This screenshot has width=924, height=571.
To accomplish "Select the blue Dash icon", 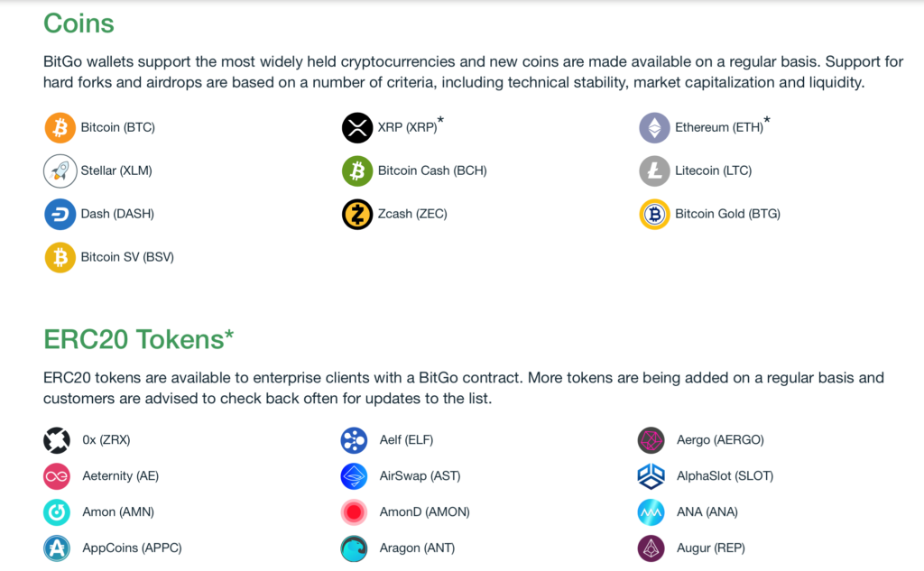I will tap(60, 214).
